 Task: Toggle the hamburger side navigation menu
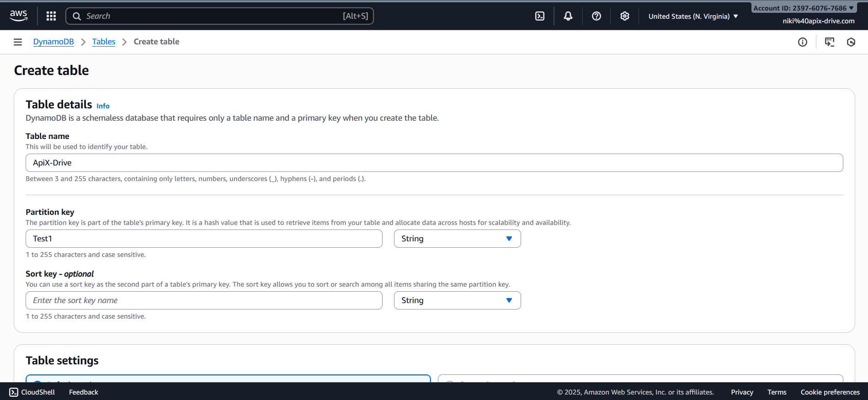coord(18,42)
